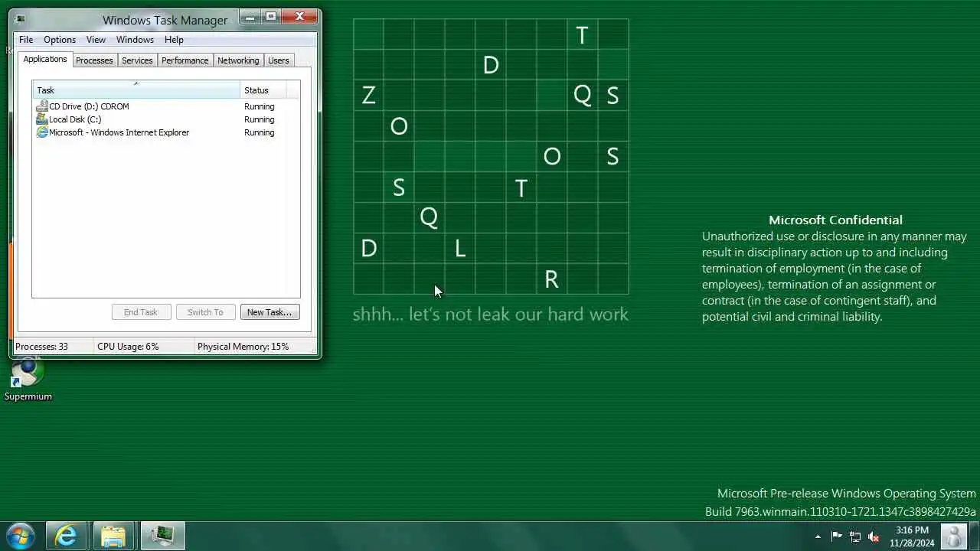Click Physical Memory: 15% status entry
The width and height of the screenshot is (980, 551).
(243, 347)
